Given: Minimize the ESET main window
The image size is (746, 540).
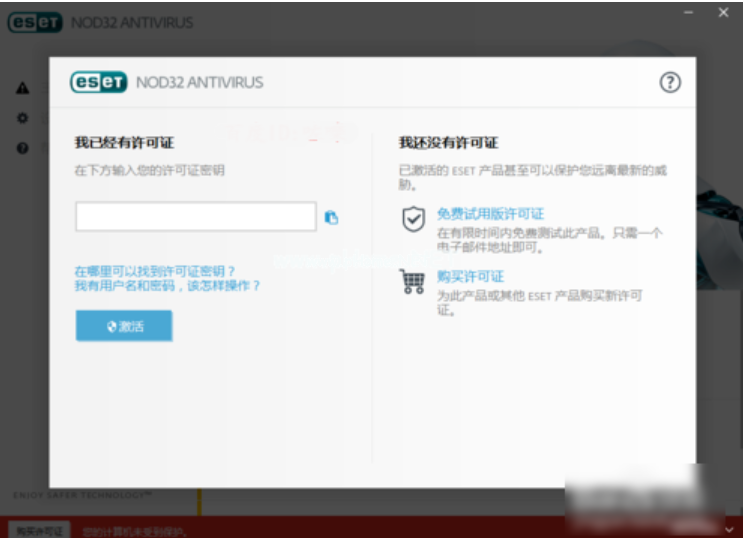Looking at the screenshot, I should point(689,13).
